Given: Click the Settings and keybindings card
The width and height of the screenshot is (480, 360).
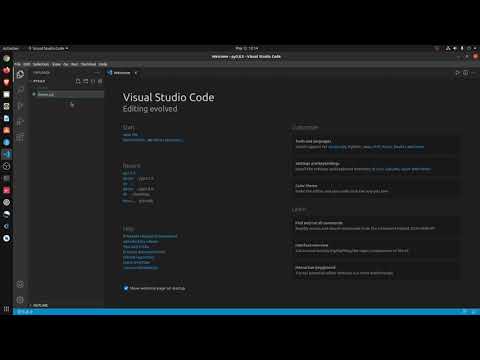Looking at the screenshot, I should point(376,166).
